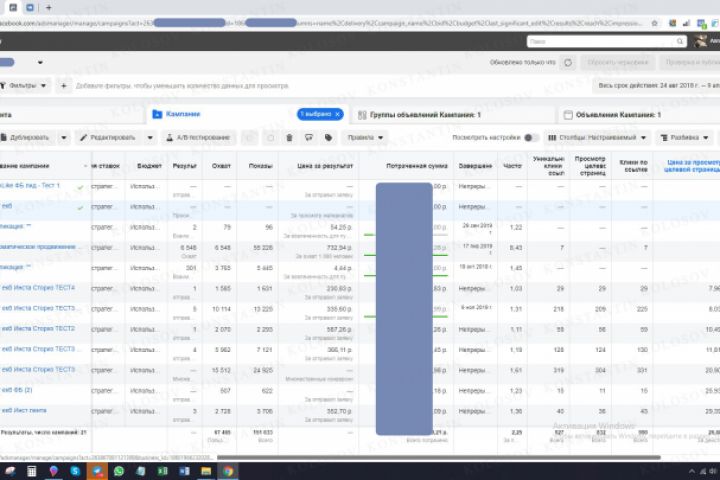This screenshot has width=720, height=480.
Task: Open campaign link 'Инст лента'
Action: 24,411
